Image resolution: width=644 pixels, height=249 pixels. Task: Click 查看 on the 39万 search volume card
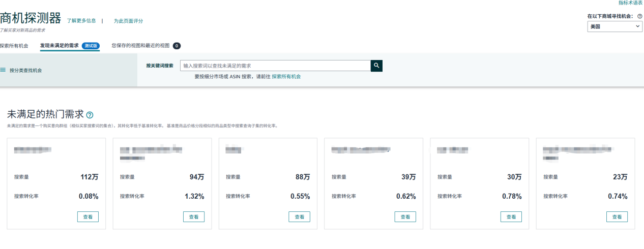click(x=405, y=217)
